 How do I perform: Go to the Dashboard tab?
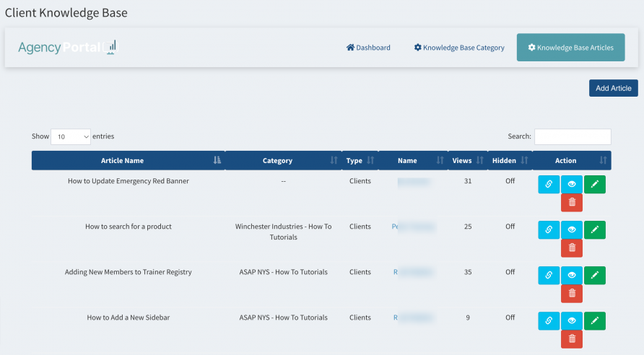(x=368, y=48)
